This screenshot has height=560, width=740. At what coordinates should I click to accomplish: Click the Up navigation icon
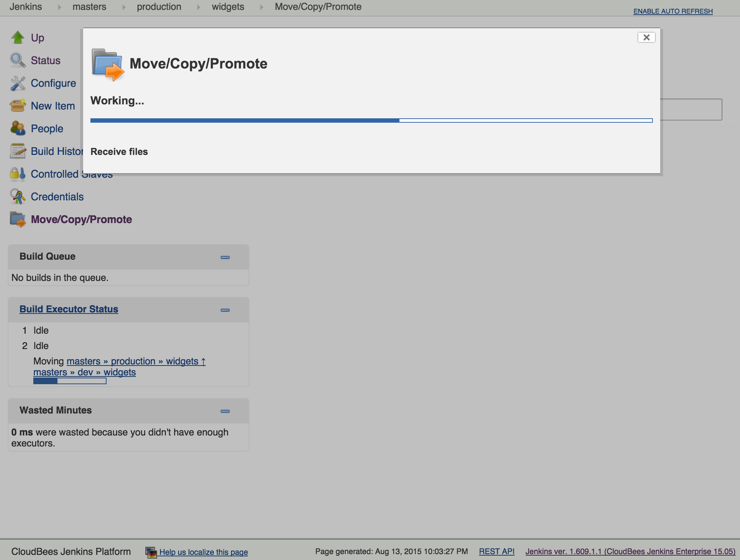coord(17,37)
